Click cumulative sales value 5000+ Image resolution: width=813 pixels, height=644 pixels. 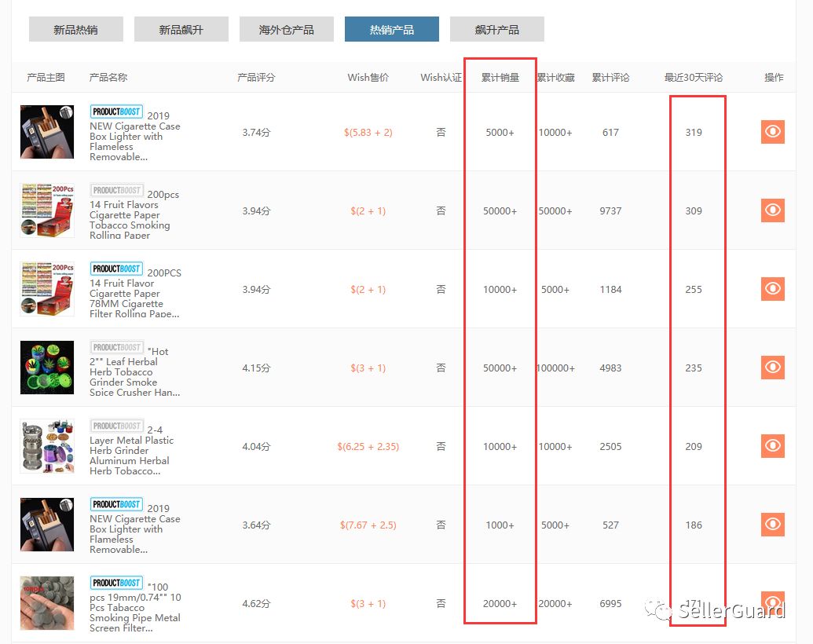[x=500, y=132]
